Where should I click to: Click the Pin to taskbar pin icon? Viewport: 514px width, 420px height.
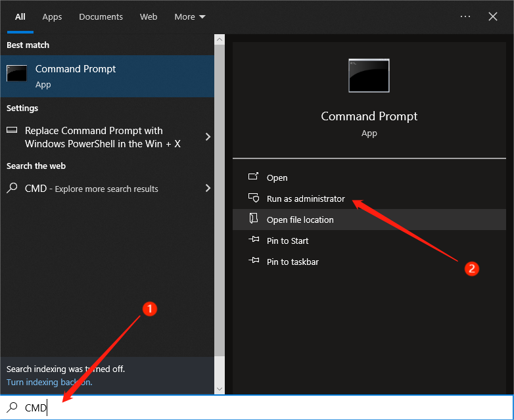click(x=254, y=261)
